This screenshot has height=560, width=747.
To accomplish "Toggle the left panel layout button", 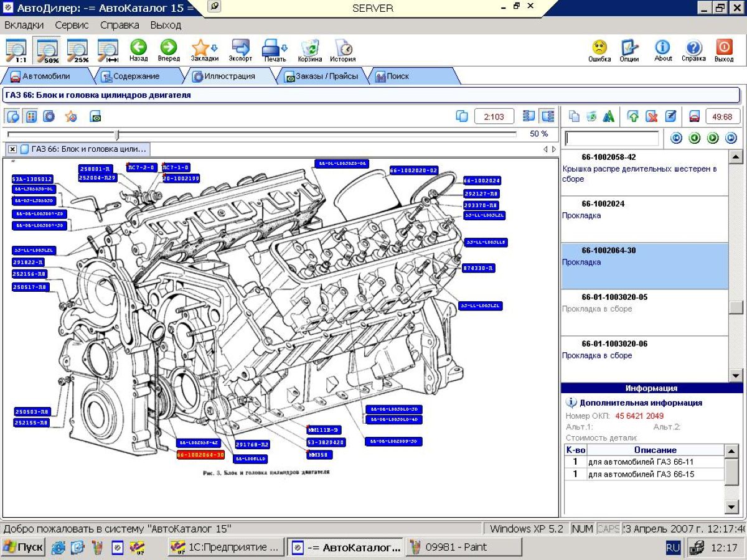I will click(x=529, y=116).
